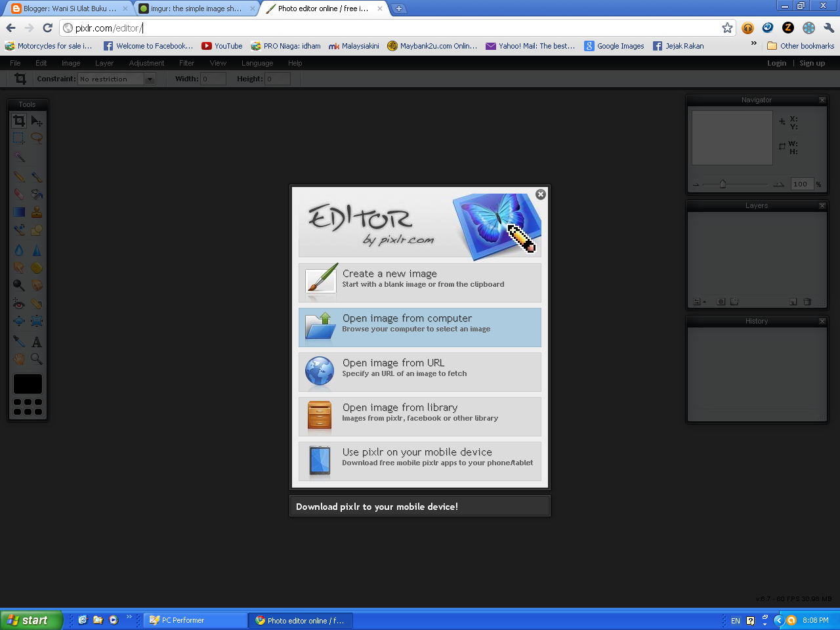Click the Windows Start button

click(31, 620)
